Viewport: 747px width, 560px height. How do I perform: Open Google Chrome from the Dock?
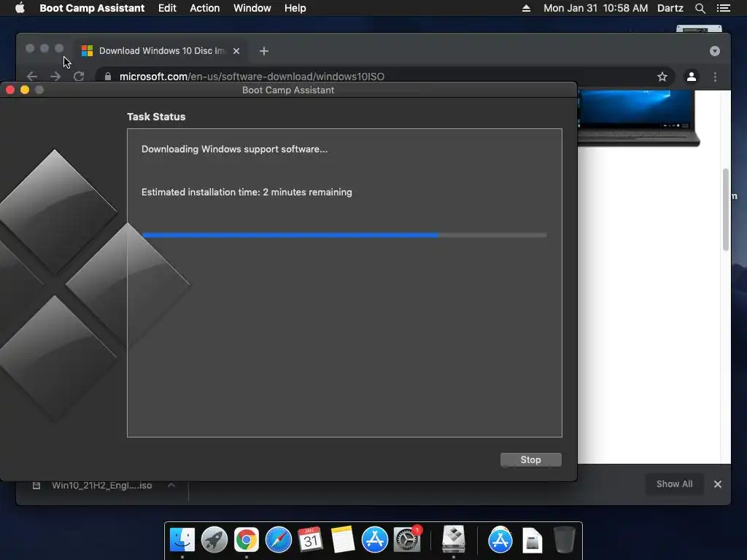tap(247, 540)
